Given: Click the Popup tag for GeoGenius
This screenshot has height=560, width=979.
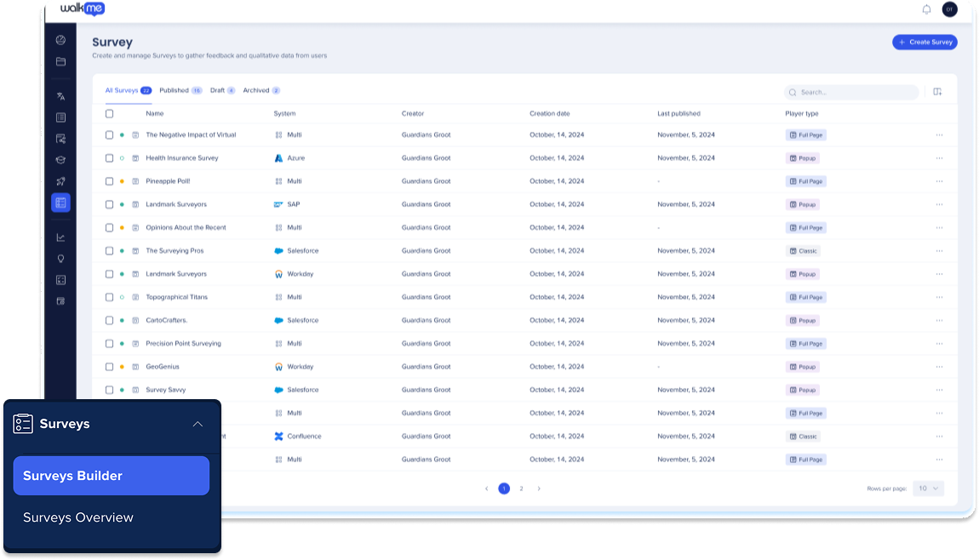Looking at the screenshot, I should (x=803, y=367).
